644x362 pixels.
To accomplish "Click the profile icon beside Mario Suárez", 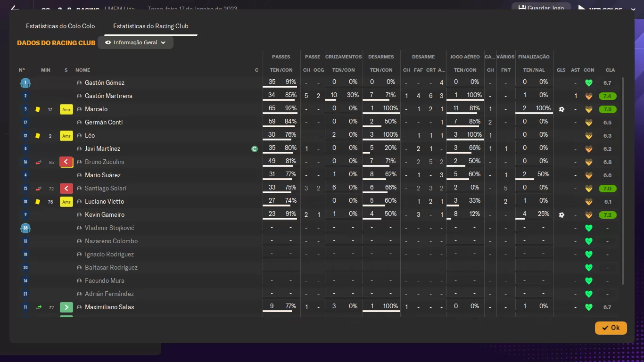I will point(79,175).
